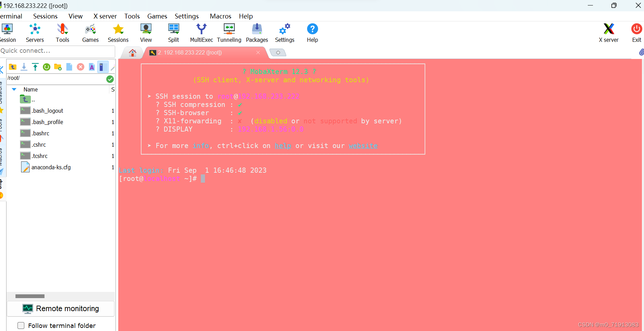
Task: Download the selected remote file
Action: point(24,67)
